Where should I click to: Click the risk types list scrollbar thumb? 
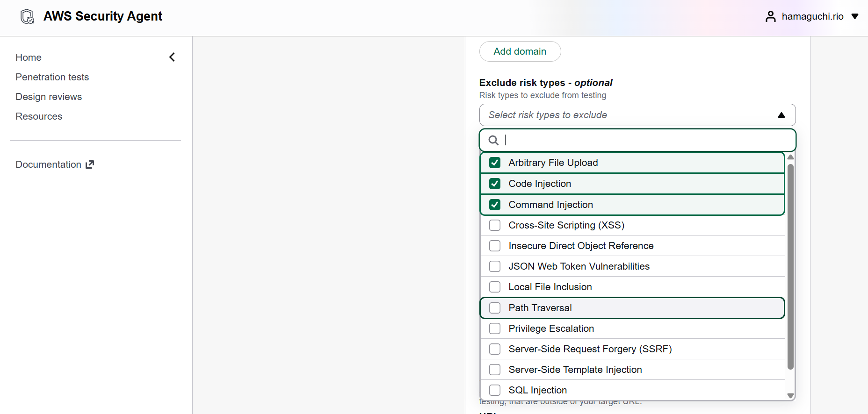790,266
